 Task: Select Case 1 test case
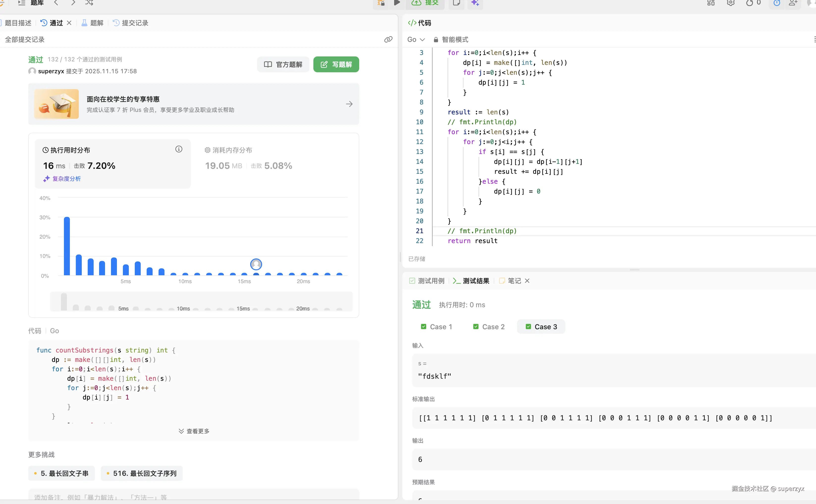436,327
